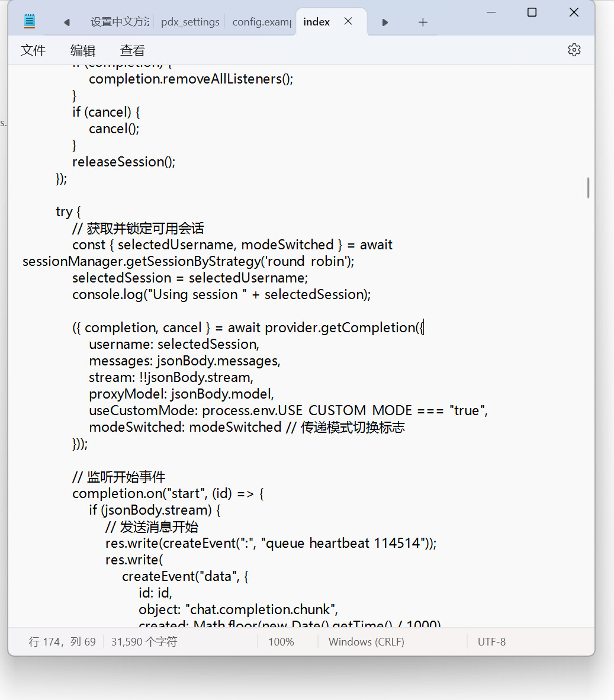This screenshot has width=614, height=700.
Task: Open the 编辑 menu
Action: click(x=83, y=50)
